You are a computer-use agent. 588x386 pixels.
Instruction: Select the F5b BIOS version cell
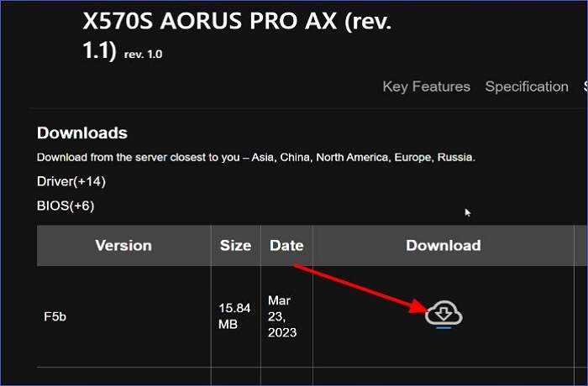pyautogui.click(x=55, y=316)
